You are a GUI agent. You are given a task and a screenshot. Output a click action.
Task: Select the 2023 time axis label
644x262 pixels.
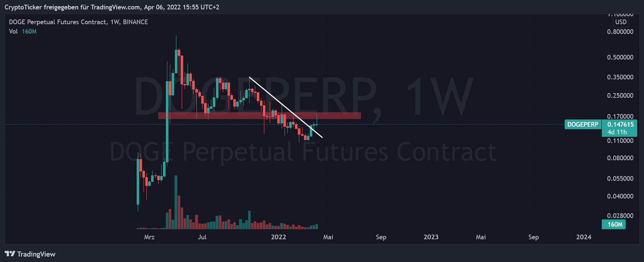click(431, 237)
